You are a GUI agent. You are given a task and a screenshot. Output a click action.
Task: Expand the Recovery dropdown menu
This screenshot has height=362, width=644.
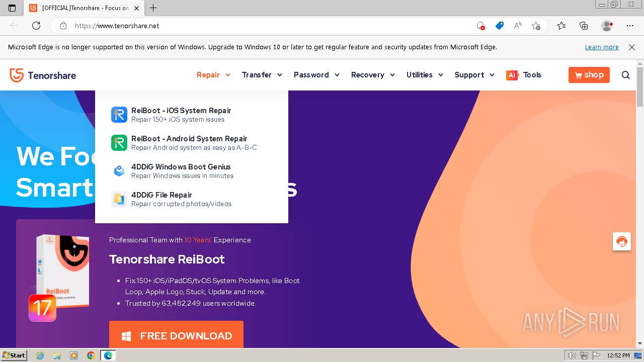point(373,75)
